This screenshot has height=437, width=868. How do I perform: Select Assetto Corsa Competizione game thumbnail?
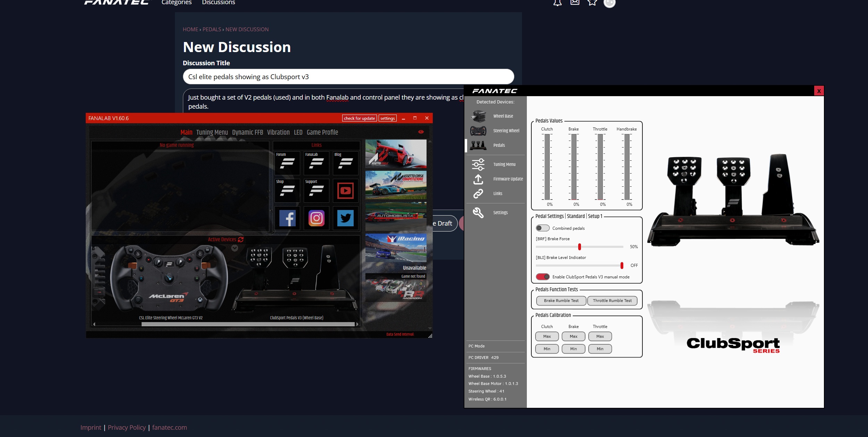[x=396, y=185]
